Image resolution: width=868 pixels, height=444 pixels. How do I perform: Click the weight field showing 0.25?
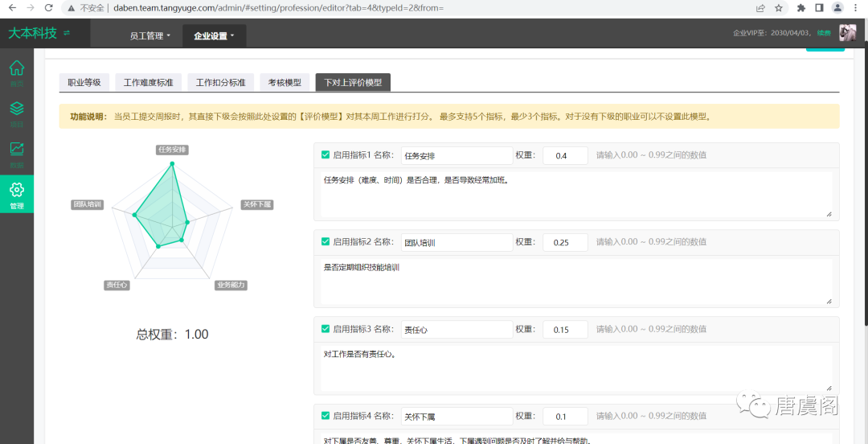click(565, 242)
